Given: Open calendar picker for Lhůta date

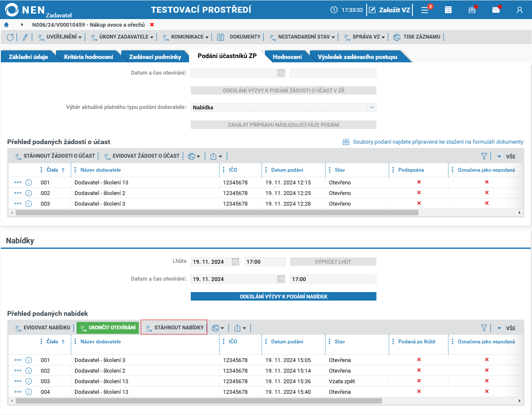Looking at the screenshot, I should 236,262.
